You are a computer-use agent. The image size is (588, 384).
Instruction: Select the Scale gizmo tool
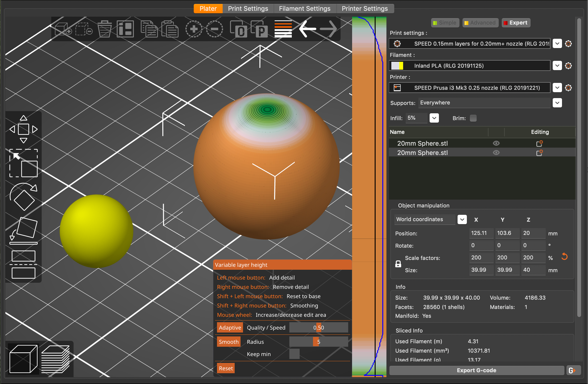pos(24,163)
